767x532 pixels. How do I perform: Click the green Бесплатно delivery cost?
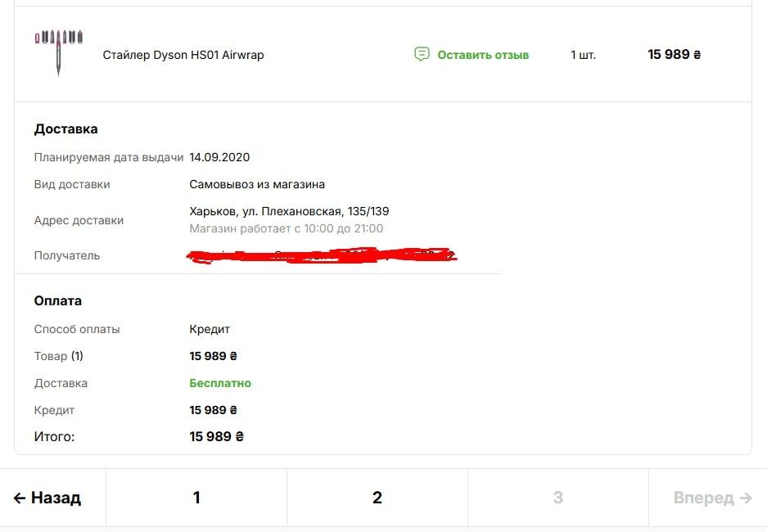click(x=220, y=383)
